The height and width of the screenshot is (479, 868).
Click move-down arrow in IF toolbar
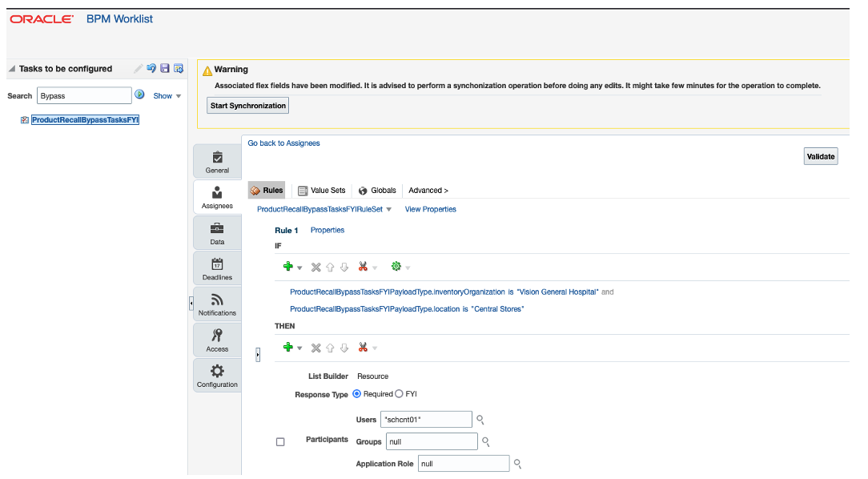point(344,268)
